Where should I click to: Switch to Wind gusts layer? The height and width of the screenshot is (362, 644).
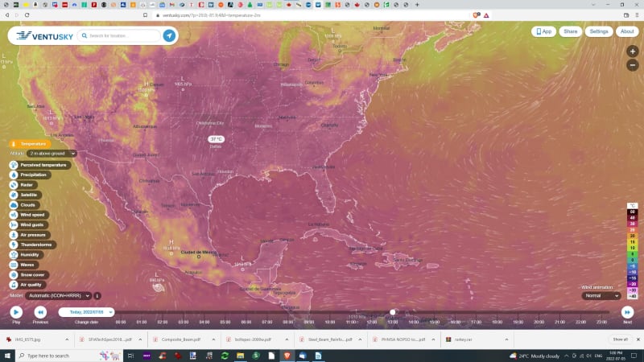[x=28, y=225]
